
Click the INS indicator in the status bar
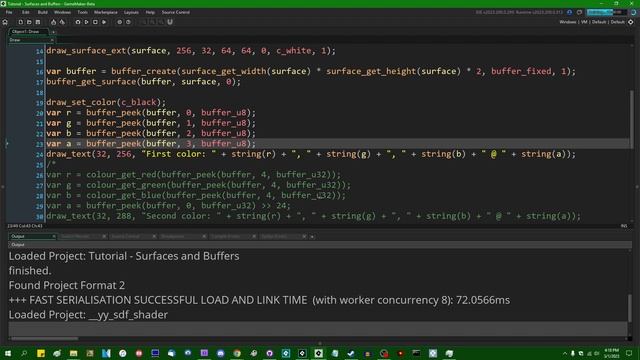tap(624, 226)
